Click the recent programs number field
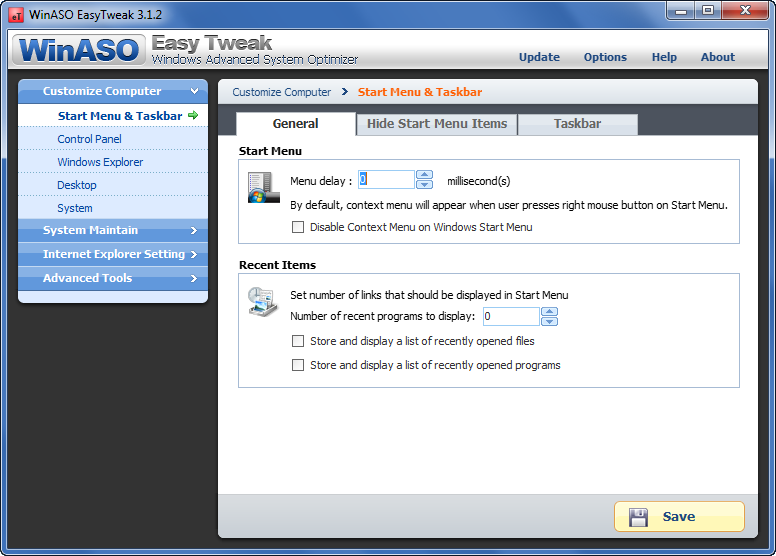The width and height of the screenshot is (776, 556). pyautogui.click(x=511, y=316)
